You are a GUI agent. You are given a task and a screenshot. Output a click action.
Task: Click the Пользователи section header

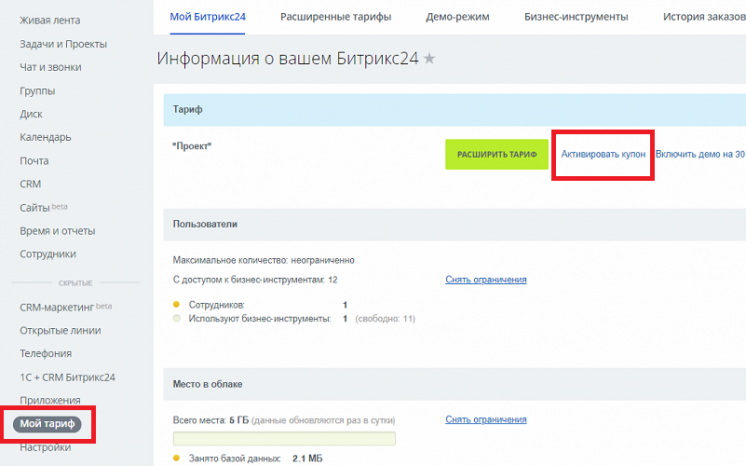pos(454,224)
